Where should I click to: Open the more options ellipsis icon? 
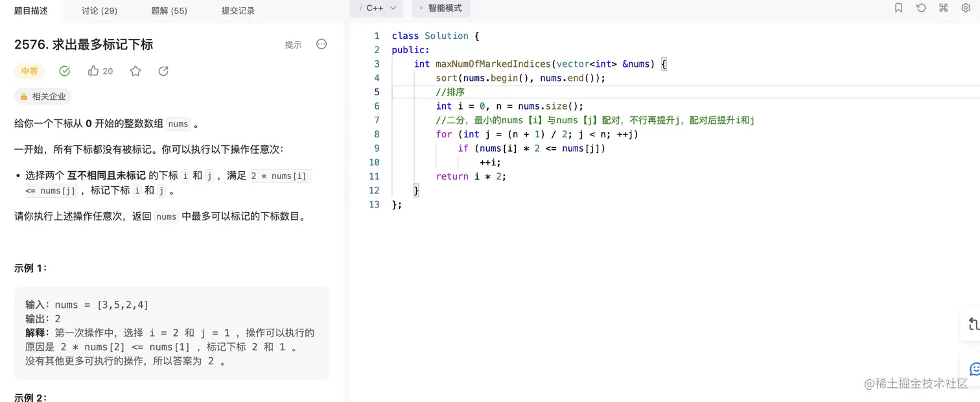coord(321,44)
